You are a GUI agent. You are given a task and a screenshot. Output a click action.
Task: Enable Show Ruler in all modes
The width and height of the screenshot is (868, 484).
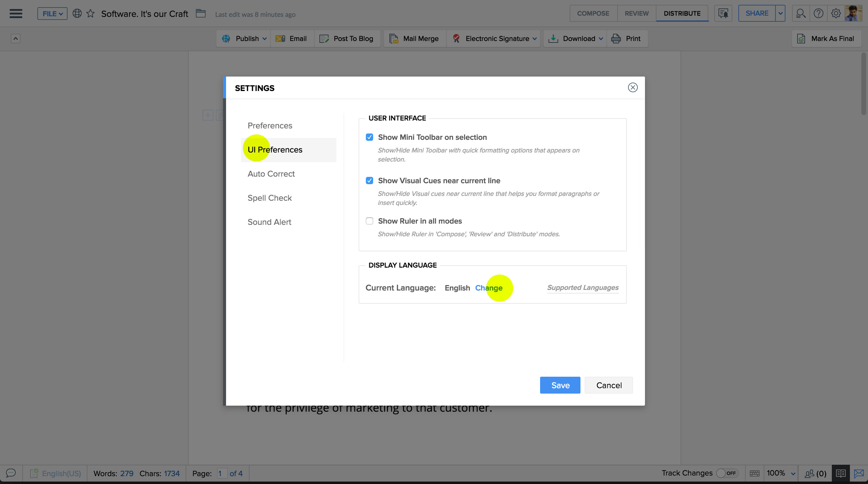(369, 221)
